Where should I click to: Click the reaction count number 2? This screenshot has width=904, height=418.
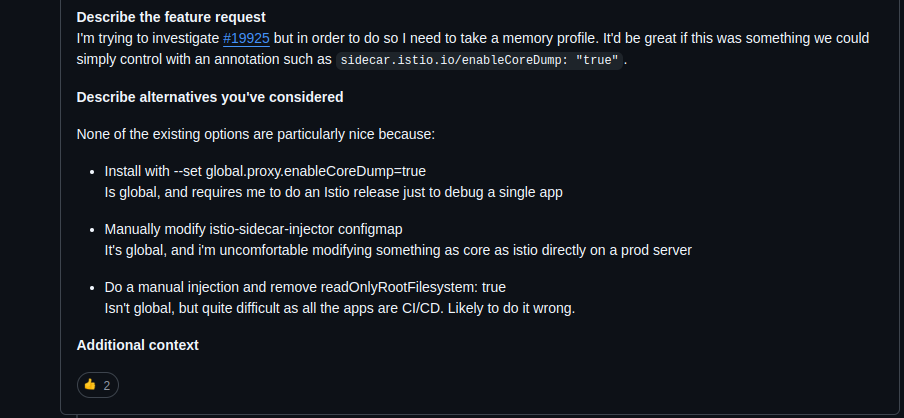(x=107, y=386)
